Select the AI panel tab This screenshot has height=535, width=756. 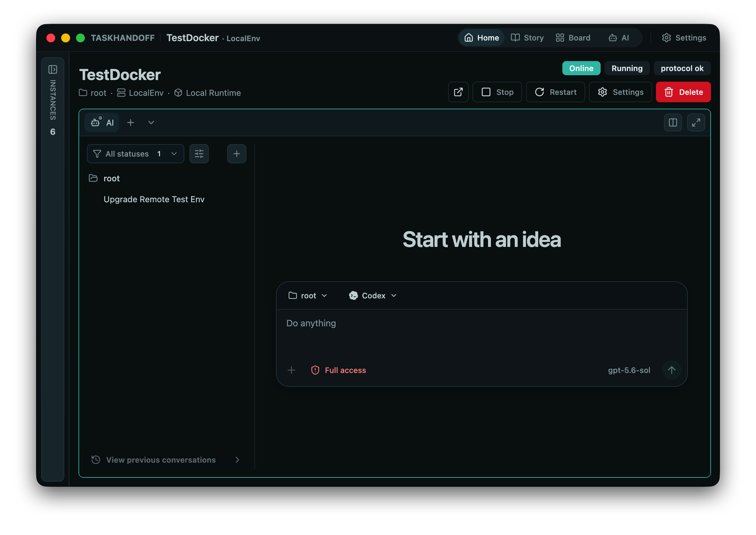pyautogui.click(x=102, y=122)
